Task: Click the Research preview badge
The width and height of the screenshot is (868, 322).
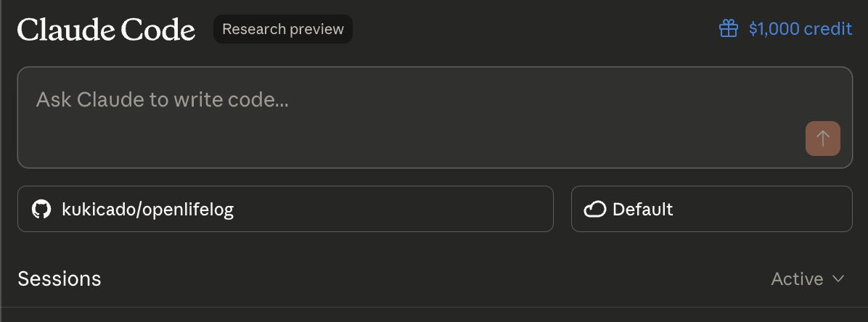Action: pyautogui.click(x=282, y=30)
